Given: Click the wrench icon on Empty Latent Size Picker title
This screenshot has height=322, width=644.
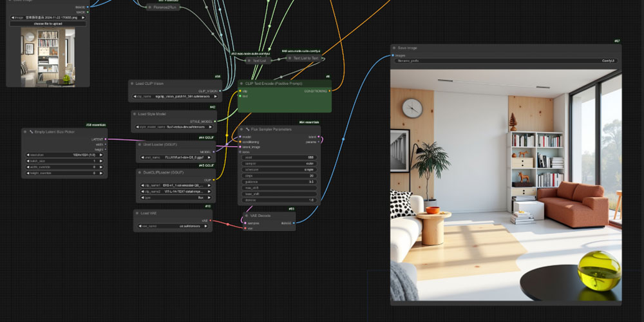Looking at the screenshot, I should (x=31, y=132).
